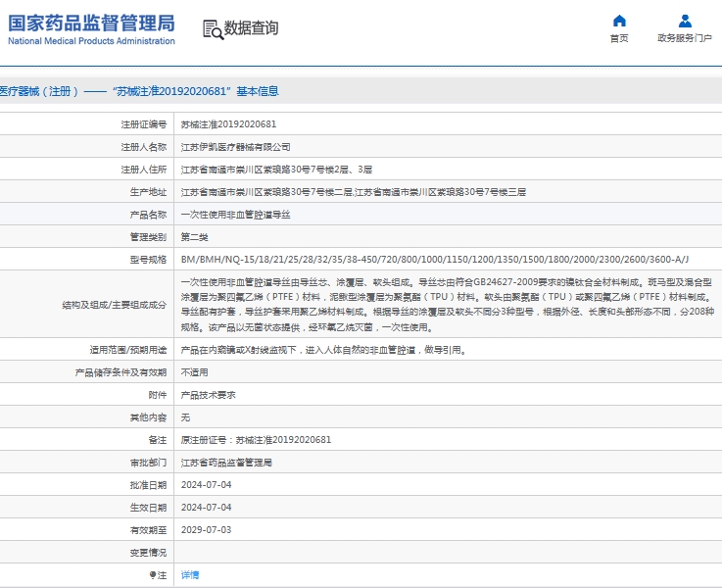Click the 生产地址 field label
Screen dimensions: 722x588
point(148,192)
